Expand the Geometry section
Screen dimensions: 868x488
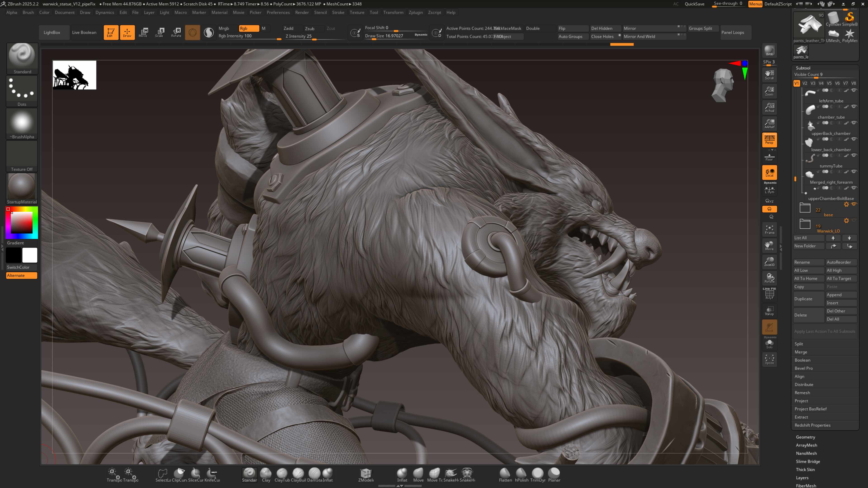click(x=805, y=437)
